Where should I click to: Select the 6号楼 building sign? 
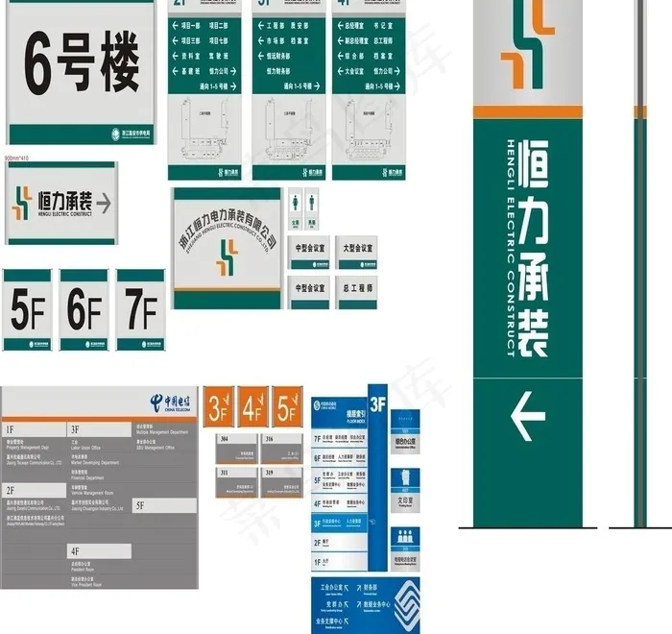pyautogui.click(x=81, y=72)
